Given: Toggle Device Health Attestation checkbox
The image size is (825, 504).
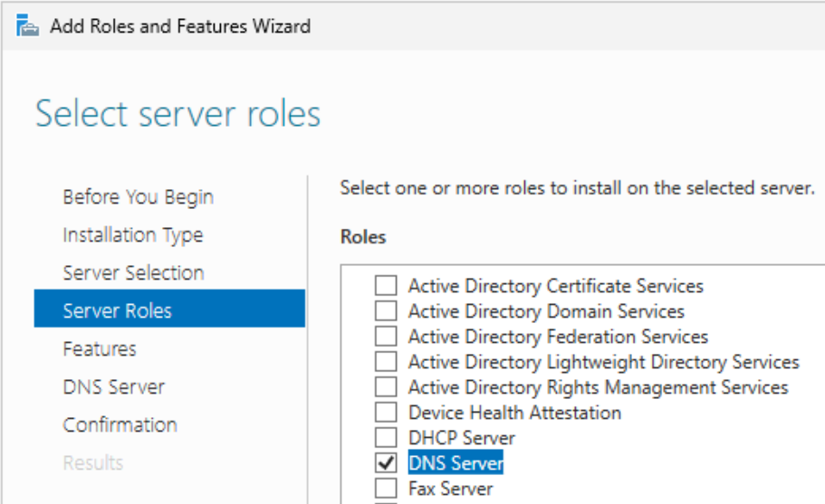Looking at the screenshot, I should pos(387,413).
